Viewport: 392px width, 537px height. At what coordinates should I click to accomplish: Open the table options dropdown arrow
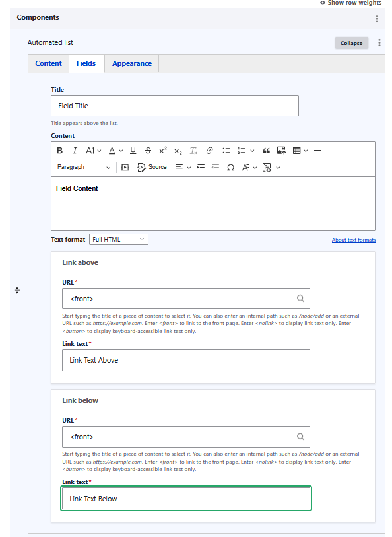306,151
